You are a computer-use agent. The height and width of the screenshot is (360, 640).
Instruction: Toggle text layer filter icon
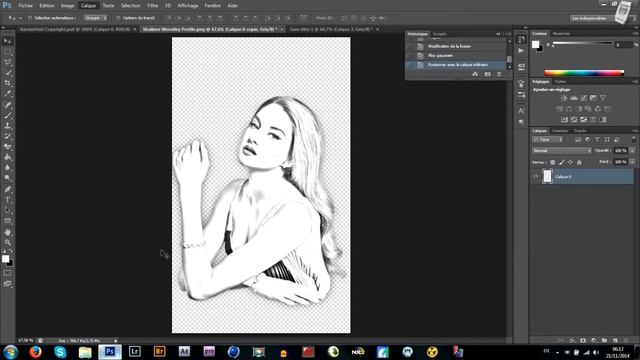pos(597,140)
